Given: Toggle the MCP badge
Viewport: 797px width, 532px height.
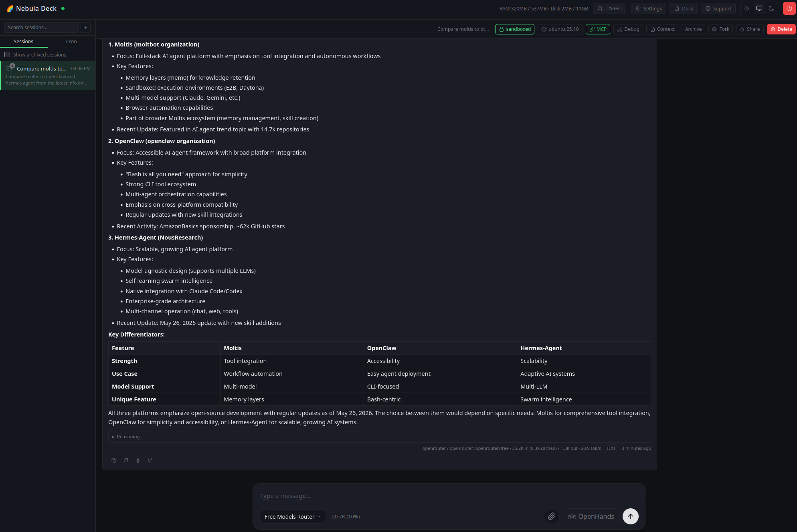Looking at the screenshot, I should click(x=598, y=29).
